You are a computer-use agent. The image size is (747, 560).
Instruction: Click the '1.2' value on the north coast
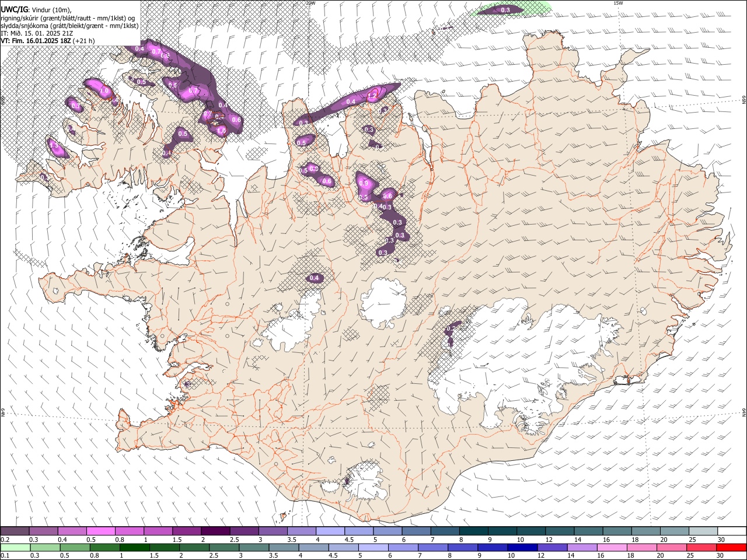click(373, 96)
